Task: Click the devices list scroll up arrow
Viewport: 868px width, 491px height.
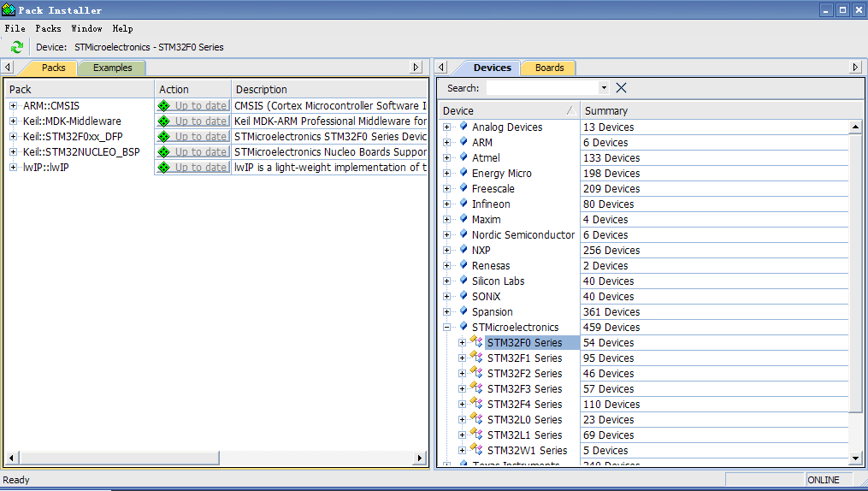Action: pyautogui.click(x=855, y=127)
